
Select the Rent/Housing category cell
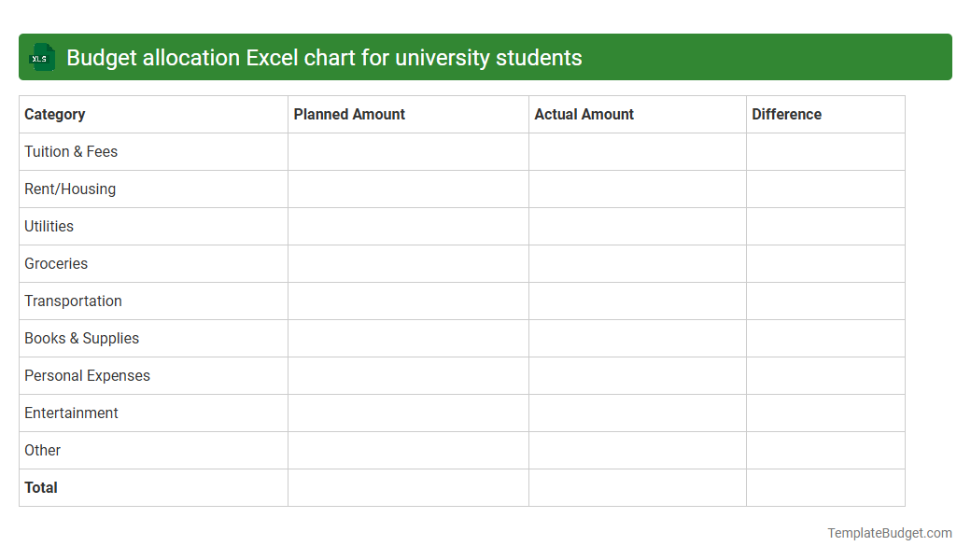point(70,189)
